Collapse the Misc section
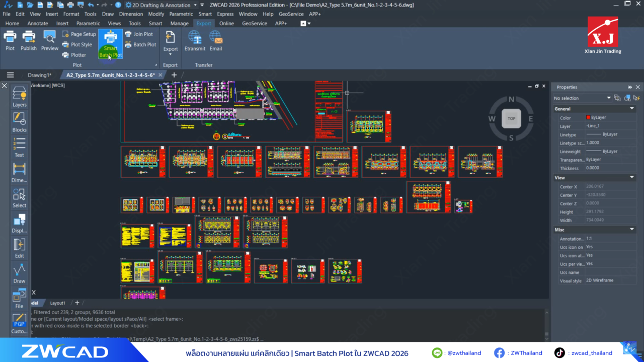The width and height of the screenshot is (644, 362). [632, 230]
